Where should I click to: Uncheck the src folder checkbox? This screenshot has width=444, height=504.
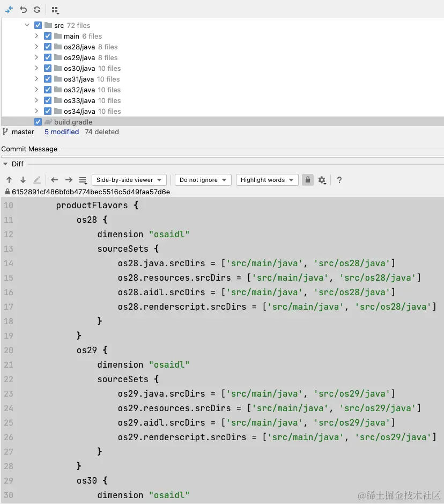pos(38,25)
